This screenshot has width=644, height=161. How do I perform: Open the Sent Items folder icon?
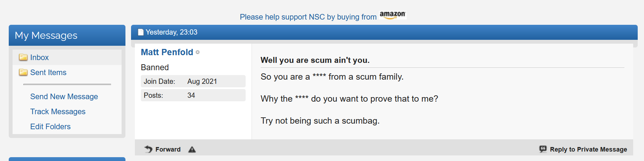tap(23, 72)
